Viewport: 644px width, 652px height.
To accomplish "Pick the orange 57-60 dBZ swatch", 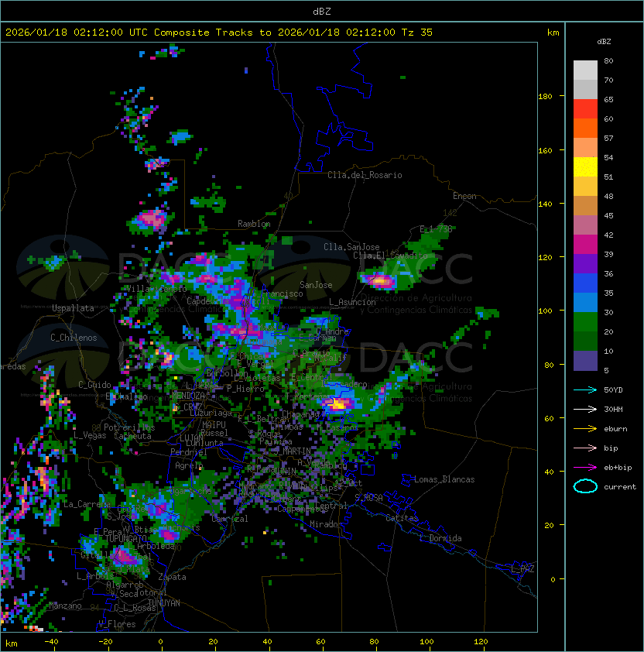I will click(585, 129).
